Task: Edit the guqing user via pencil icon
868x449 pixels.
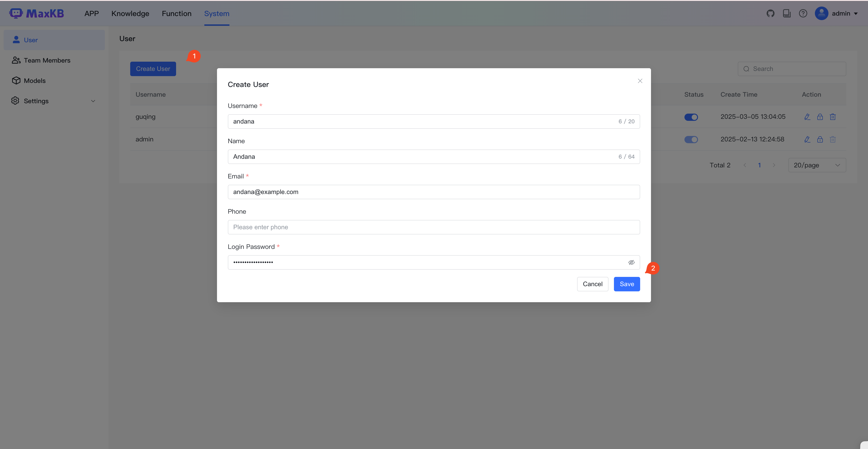Action: pos(807,117)
